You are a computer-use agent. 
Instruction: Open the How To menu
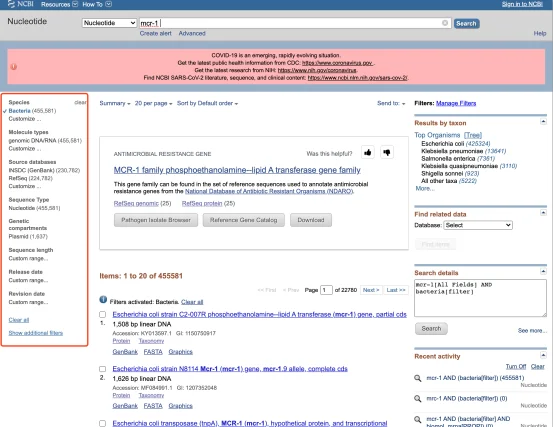coord(97,4)
